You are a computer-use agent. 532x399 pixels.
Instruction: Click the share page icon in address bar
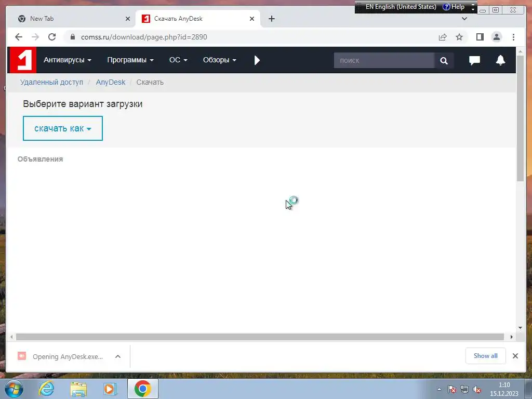[443, 37]
